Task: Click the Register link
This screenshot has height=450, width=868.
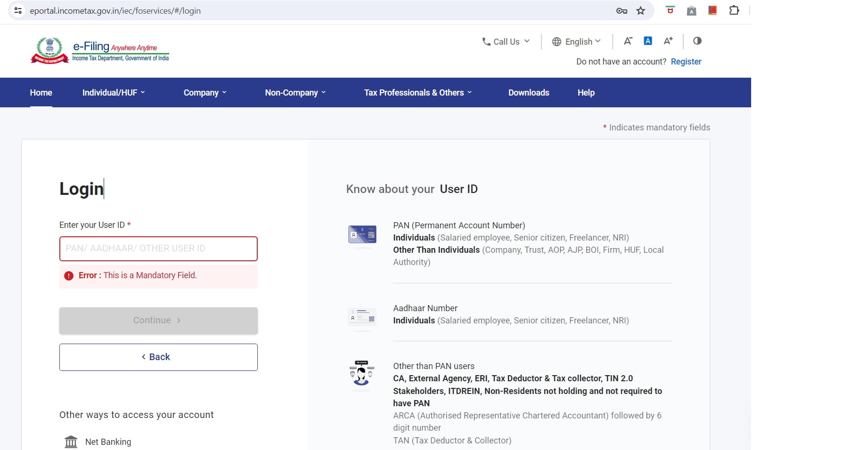Action: click(x=686, y=62)
